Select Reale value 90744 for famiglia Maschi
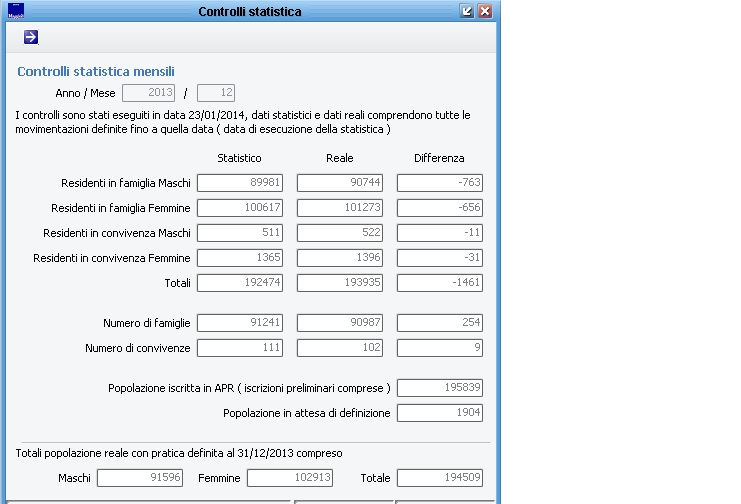The image size is (741, 504). click(340, 183)
